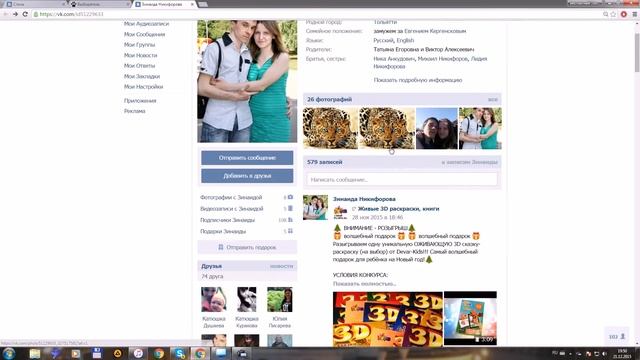Click gift icon beside Подарки Зинаиды

pyautogui.click(x=290, y=231)
